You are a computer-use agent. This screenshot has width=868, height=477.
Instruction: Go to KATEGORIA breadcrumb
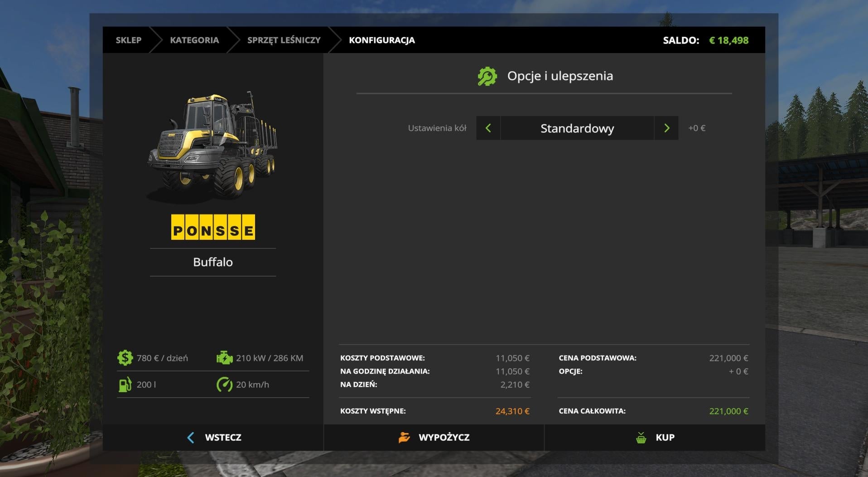tap(194, 40)
